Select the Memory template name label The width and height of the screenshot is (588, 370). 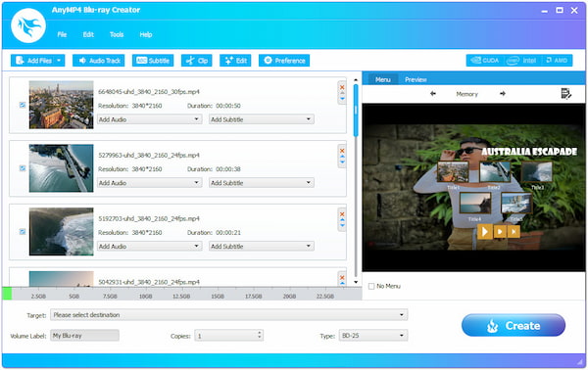point(466,94)
